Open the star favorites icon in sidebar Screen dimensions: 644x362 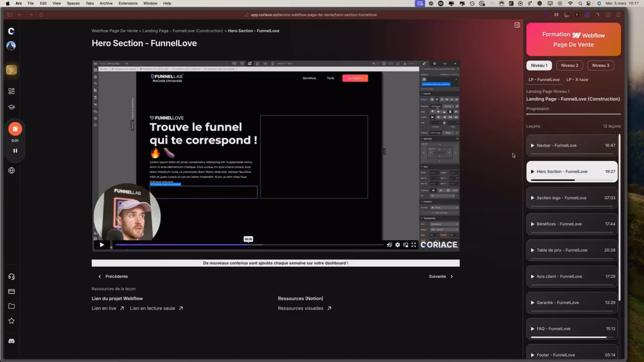(x=11, y=321)
